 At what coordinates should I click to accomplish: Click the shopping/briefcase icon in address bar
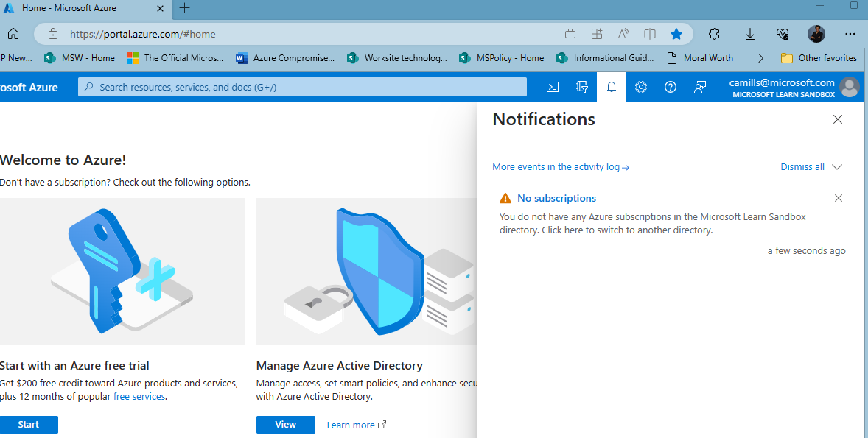(570, 34)
